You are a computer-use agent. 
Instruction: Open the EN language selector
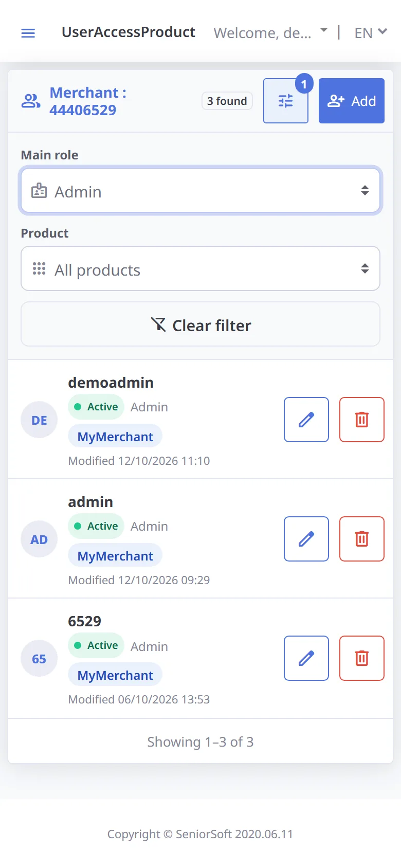tap(370, 33)
